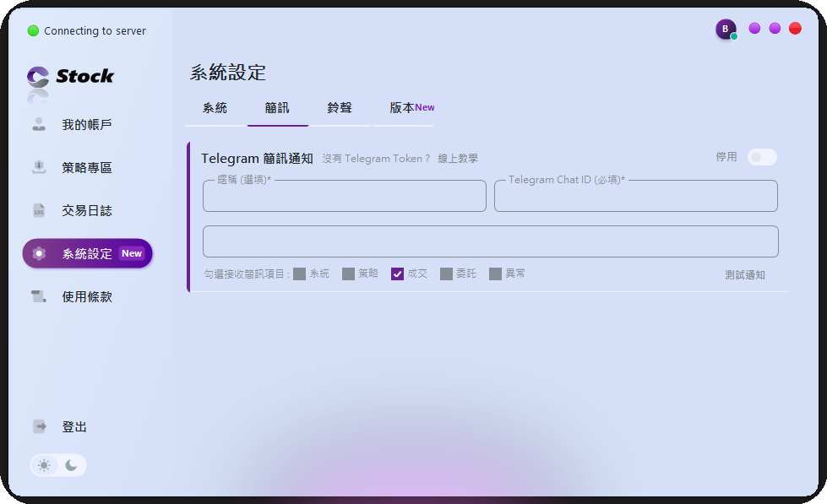
Task: Open 我的帳戶 account icon in sidebar
Action: click(39, 124)
